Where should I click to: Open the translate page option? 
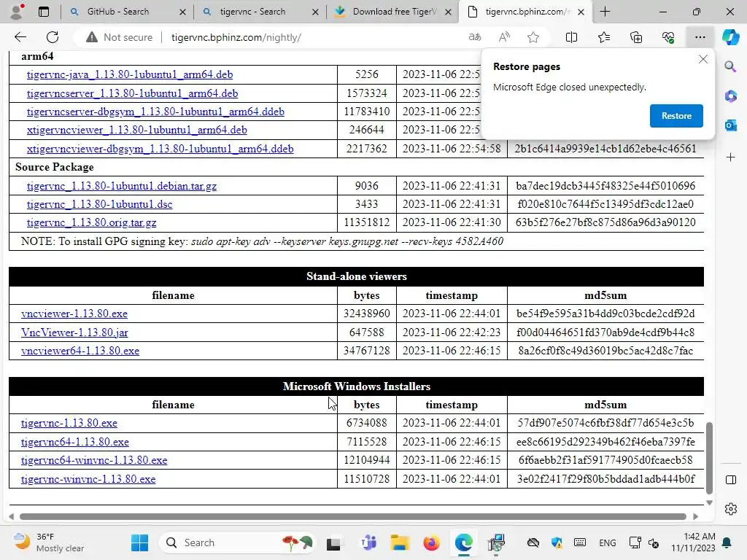(x=474, y=37)
